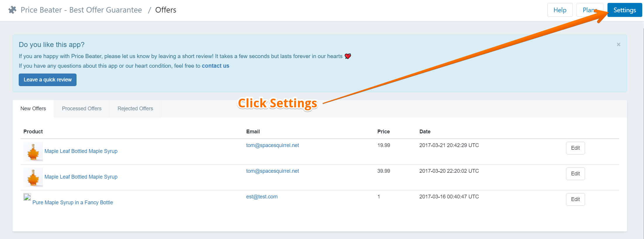Click the Price Beater - Best Offer Guarantee breadcrumb
The height and width of the screenshot is (239, 644).
point(81,10)
